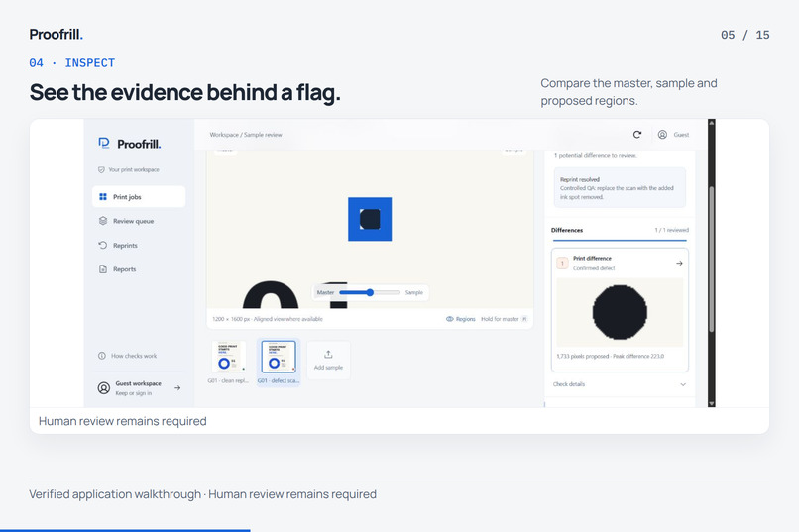The height and width of the screenshot is (532, 799).
Task: Click the Guest workspace avatar icon
Action: click(x=103, y=388)
